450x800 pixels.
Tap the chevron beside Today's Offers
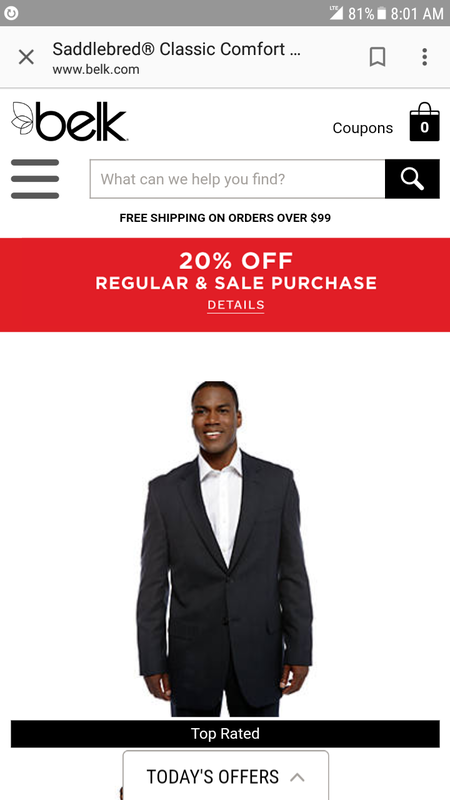tap(297, 777)
